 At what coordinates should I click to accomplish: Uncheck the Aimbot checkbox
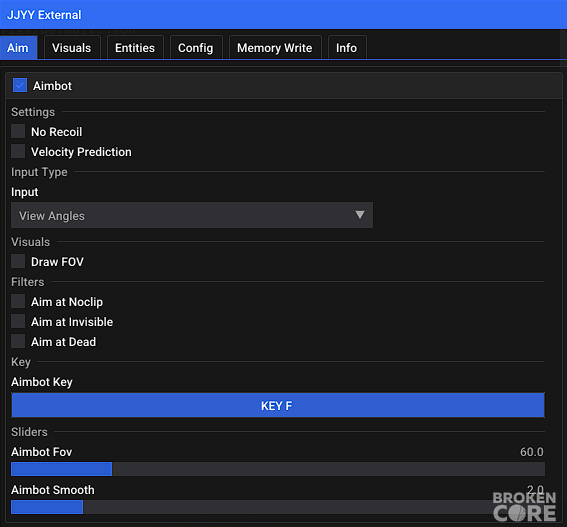tap(20, 85)
